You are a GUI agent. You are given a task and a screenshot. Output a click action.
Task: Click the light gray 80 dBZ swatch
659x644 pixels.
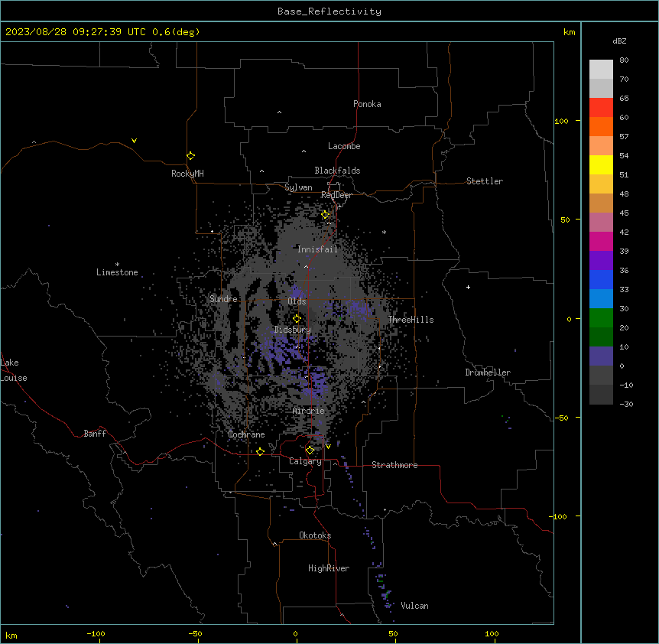click(x=601, y=70)
